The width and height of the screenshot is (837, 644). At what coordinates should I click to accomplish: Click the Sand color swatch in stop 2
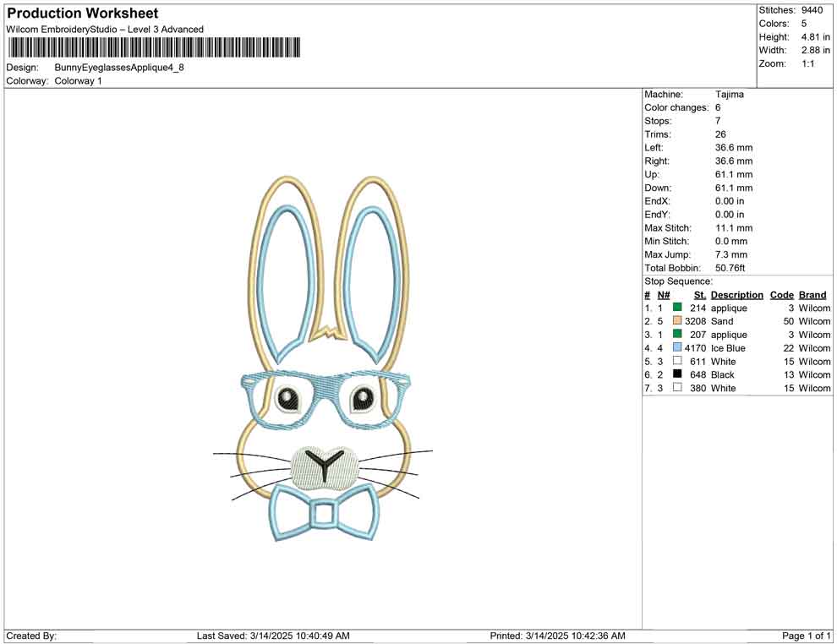coord(677,320)
